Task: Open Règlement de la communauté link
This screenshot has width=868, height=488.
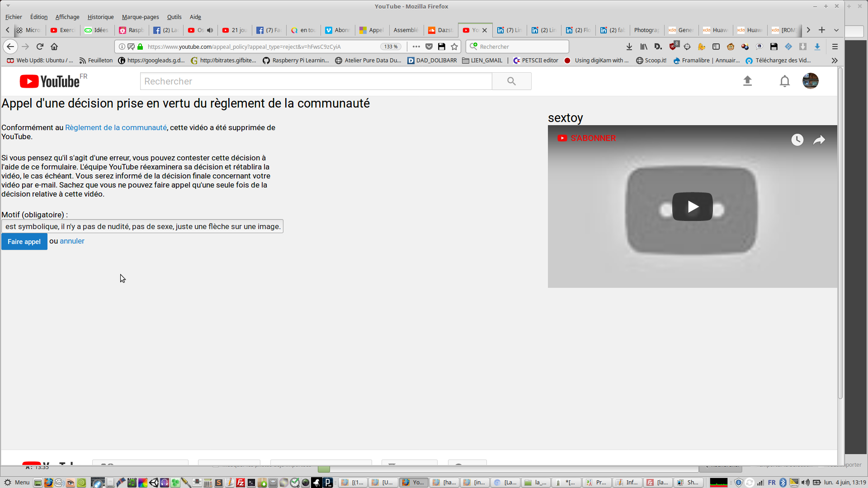Action: [x=116, y=128]
